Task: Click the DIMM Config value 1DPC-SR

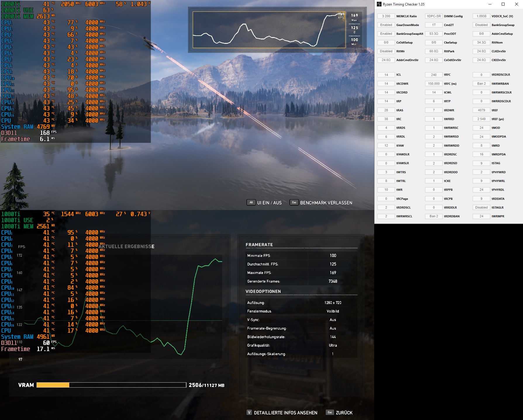Action: (434, 16)
